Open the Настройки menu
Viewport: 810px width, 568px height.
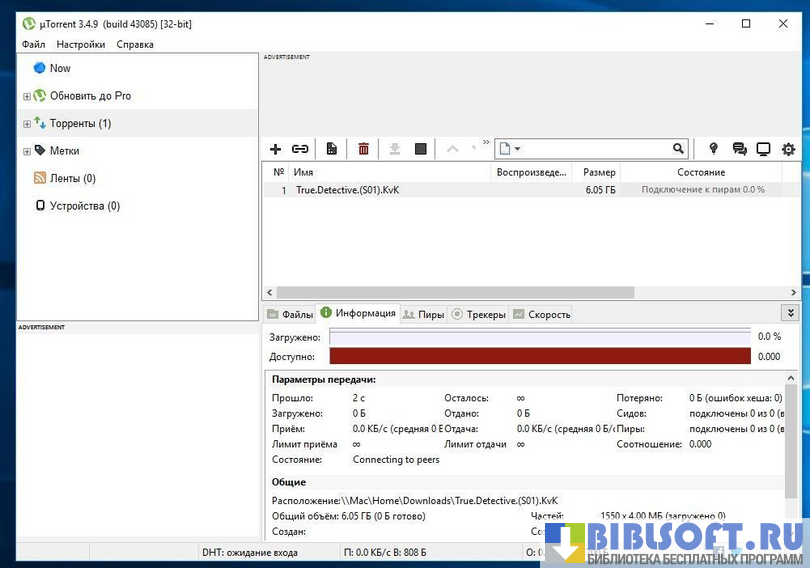pos(81,44)
